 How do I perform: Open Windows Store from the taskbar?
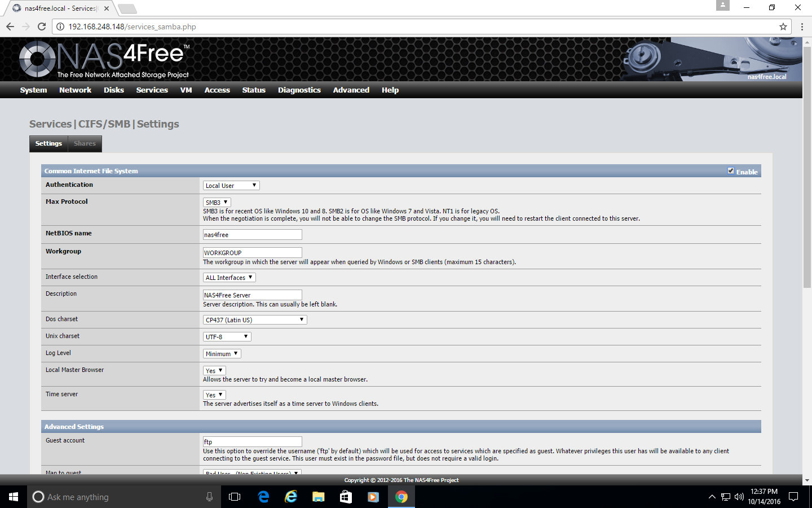coord(346,497)
